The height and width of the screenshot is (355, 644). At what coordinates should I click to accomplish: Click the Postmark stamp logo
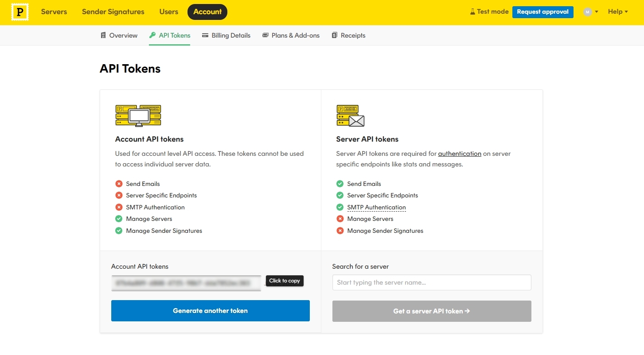tap(20, 12)
